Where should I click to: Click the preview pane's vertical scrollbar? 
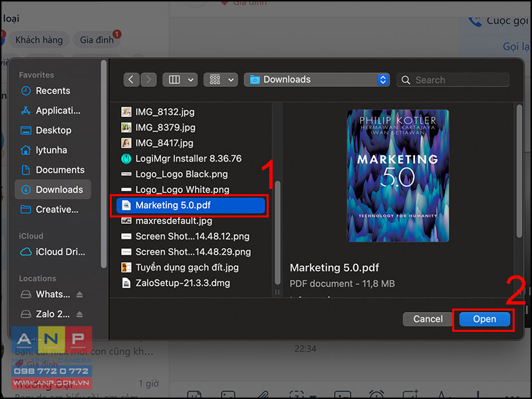[519, 172]
